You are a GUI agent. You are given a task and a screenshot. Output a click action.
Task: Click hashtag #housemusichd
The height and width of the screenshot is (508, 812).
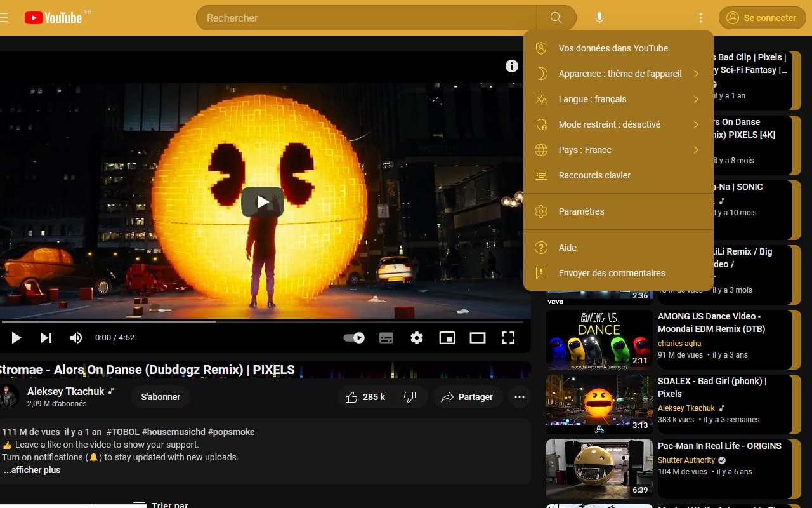(173, 432)
